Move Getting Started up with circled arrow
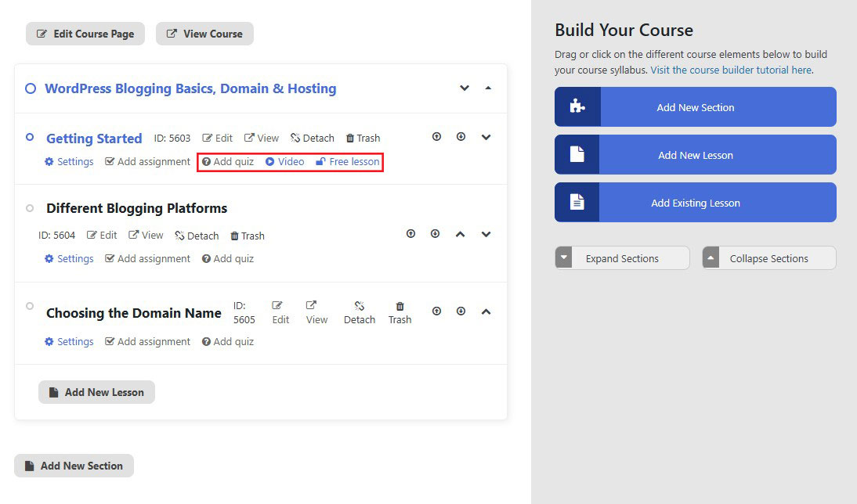Viewport: 857px width, 504px height. (x=436, y=136)
